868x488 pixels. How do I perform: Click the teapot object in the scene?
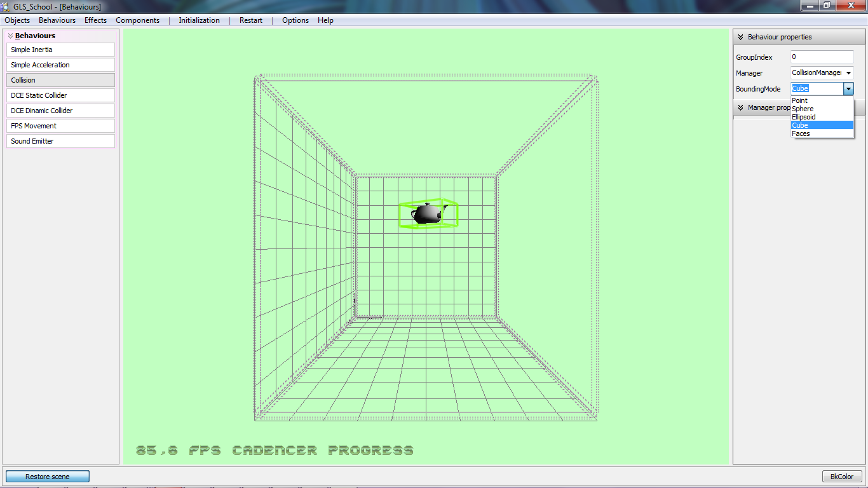[427, 214]
